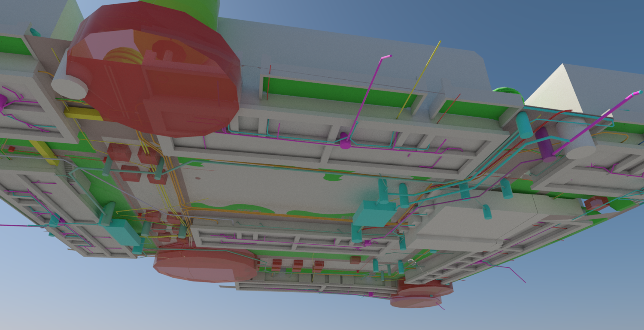This screenshot has width=644, height=330.
Task: Pick the teal box in the center
Action: click(x=374, y=213)
